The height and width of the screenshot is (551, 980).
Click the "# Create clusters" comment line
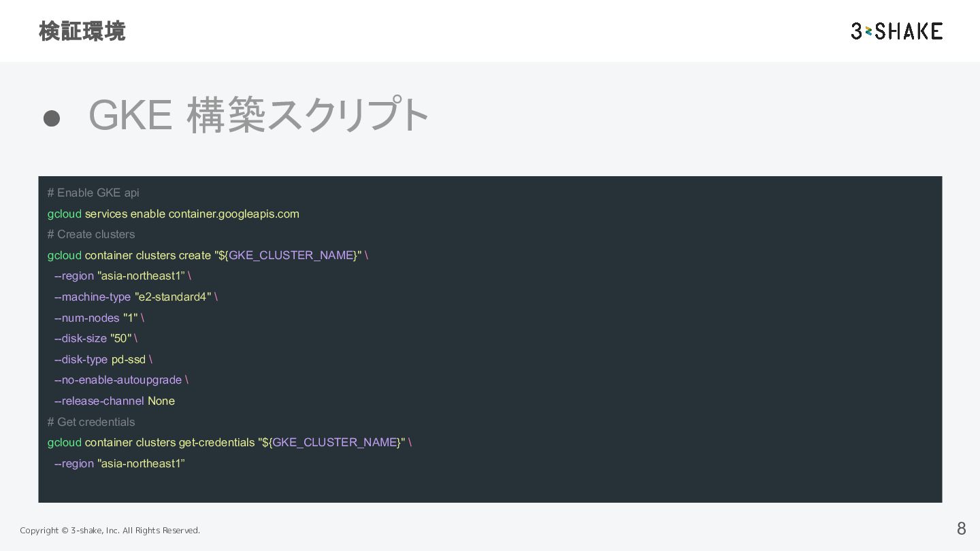click(91, 235)
